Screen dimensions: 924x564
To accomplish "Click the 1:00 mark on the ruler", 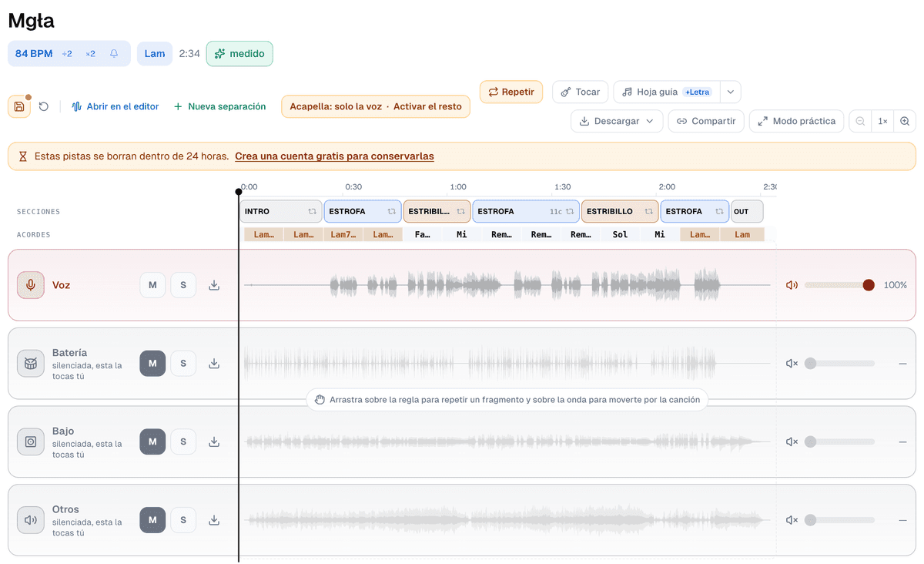I will tap(458, 187).
